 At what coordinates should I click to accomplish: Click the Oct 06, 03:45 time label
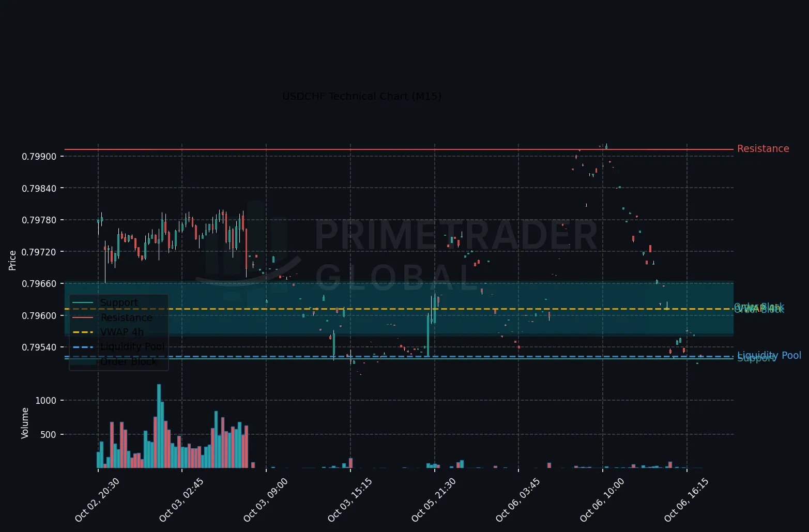pos(518,500)
